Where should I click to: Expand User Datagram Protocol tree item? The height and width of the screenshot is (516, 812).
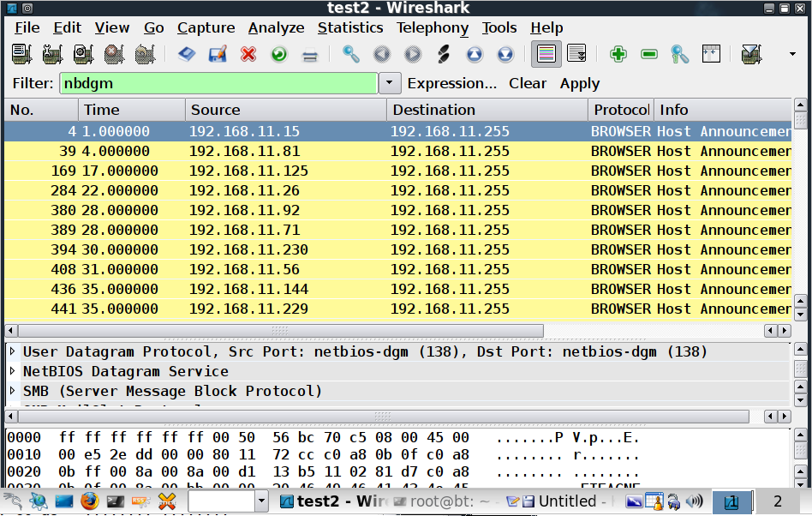coord(13,351)
